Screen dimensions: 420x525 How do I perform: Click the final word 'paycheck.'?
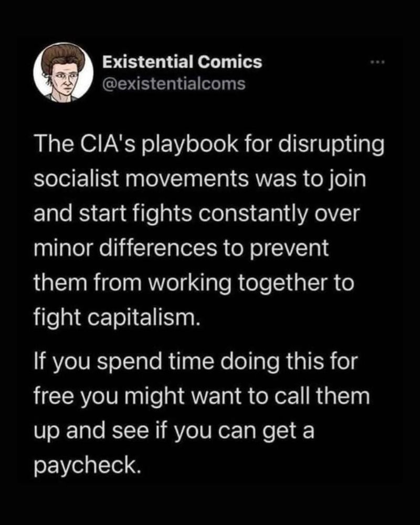coord(87,467)
